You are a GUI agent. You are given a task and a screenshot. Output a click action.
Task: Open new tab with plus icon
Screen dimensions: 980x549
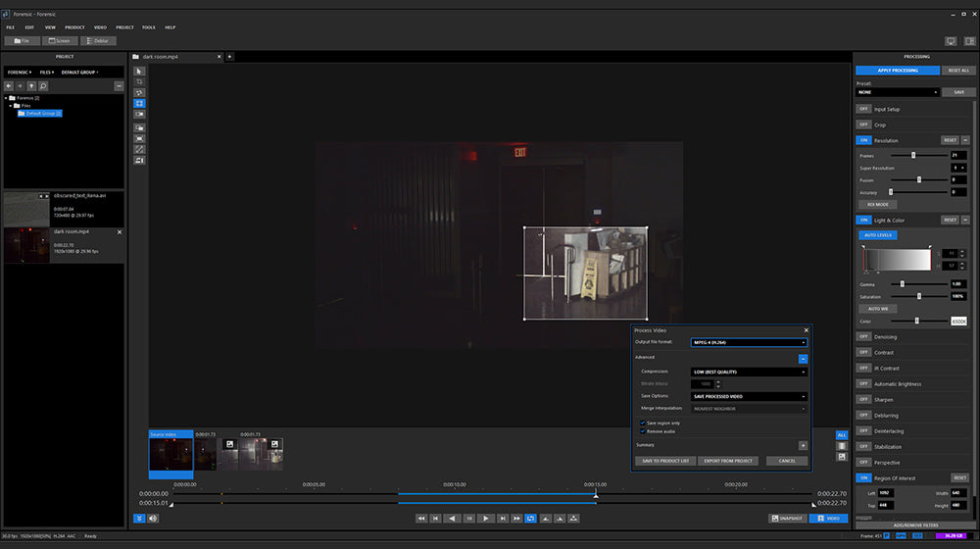click(229, 57)
